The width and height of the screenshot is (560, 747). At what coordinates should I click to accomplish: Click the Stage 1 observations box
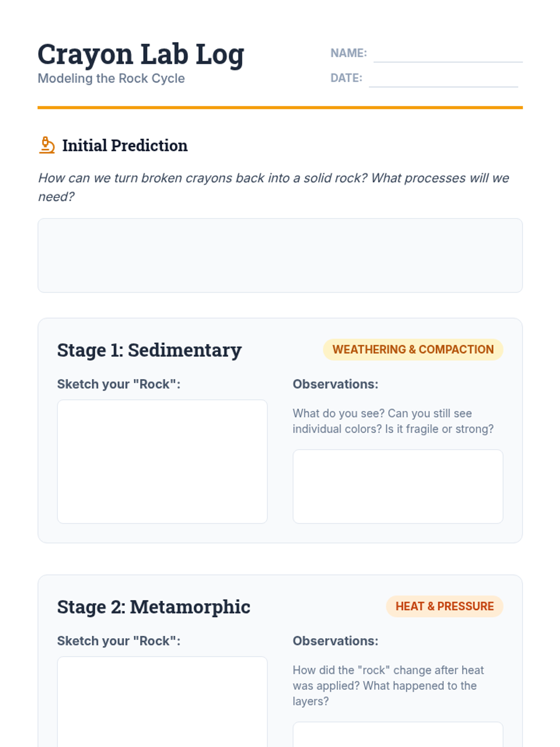coord(398,486)
